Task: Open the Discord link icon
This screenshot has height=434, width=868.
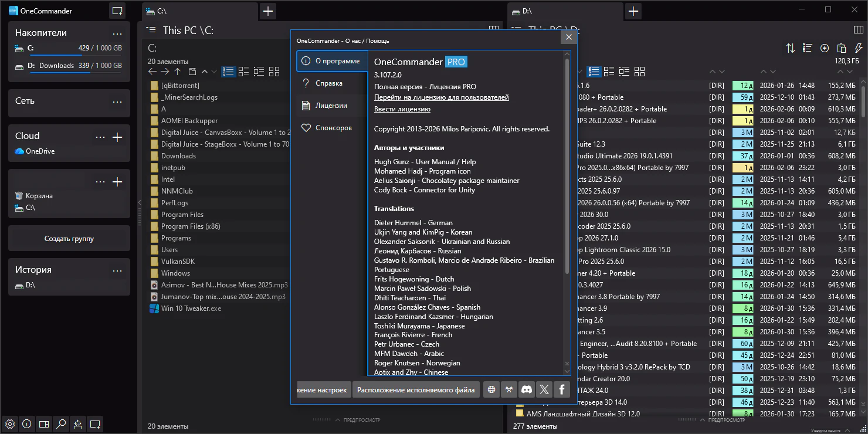Action: 527,389
